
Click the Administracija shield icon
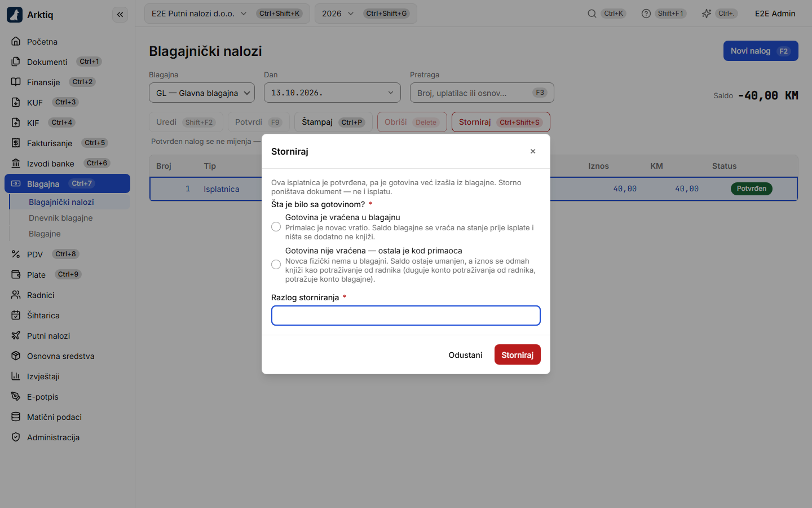click(16, 437)
